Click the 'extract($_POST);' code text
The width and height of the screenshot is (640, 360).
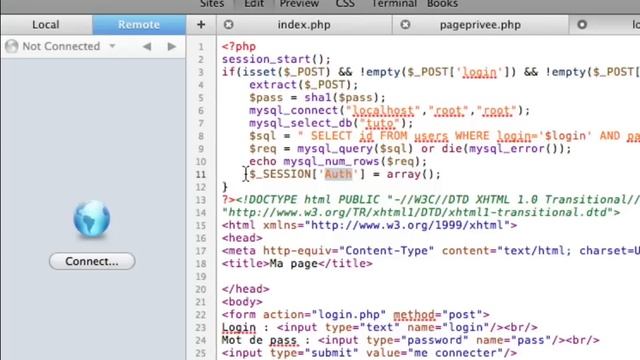coord(304,85)
